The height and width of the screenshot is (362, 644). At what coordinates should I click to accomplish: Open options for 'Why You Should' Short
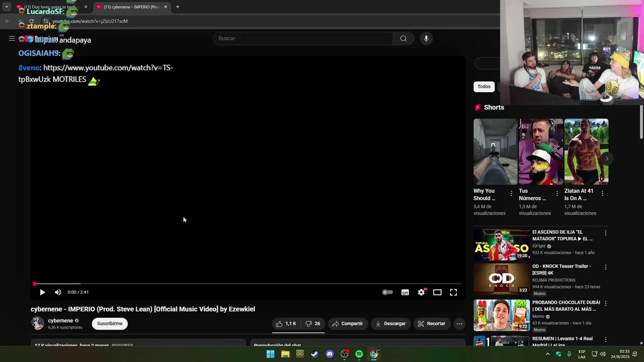click(512, 194)
